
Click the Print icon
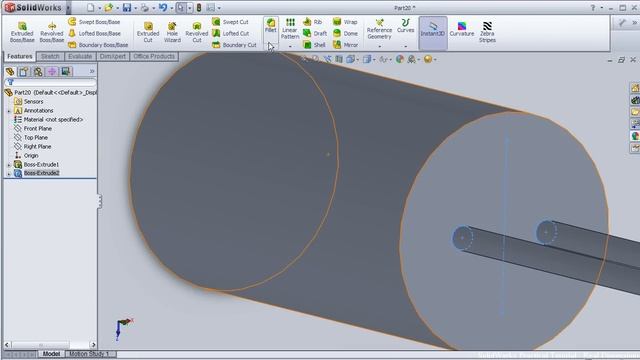coord(145,8)
